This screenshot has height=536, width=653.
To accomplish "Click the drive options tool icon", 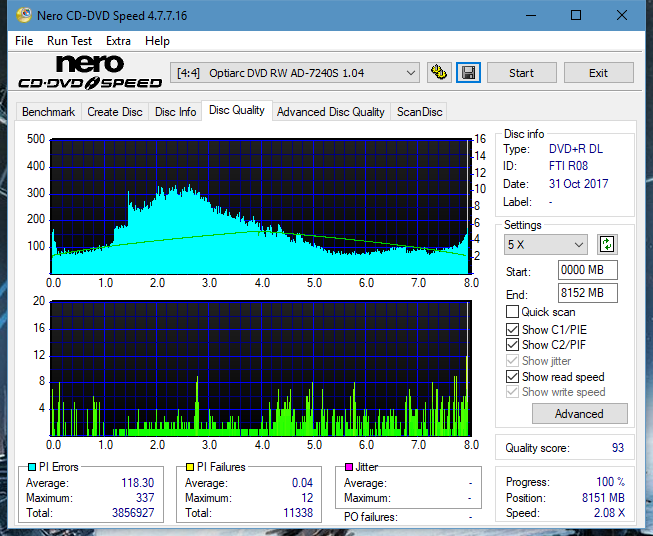I will coord(439,73).
